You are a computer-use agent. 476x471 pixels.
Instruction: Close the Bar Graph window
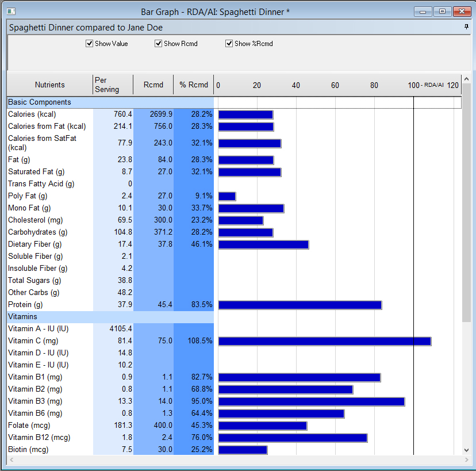462,12
